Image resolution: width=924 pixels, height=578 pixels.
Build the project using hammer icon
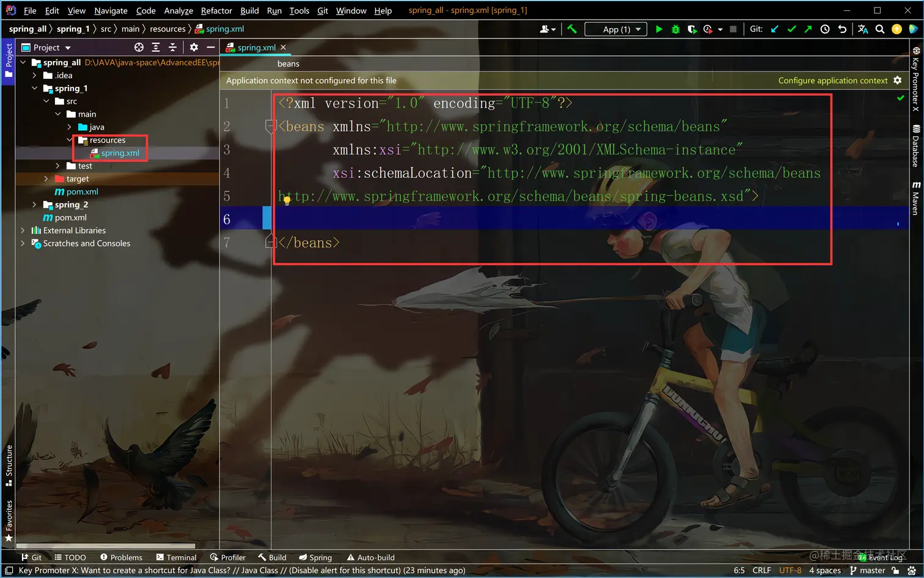coord(572,29)
